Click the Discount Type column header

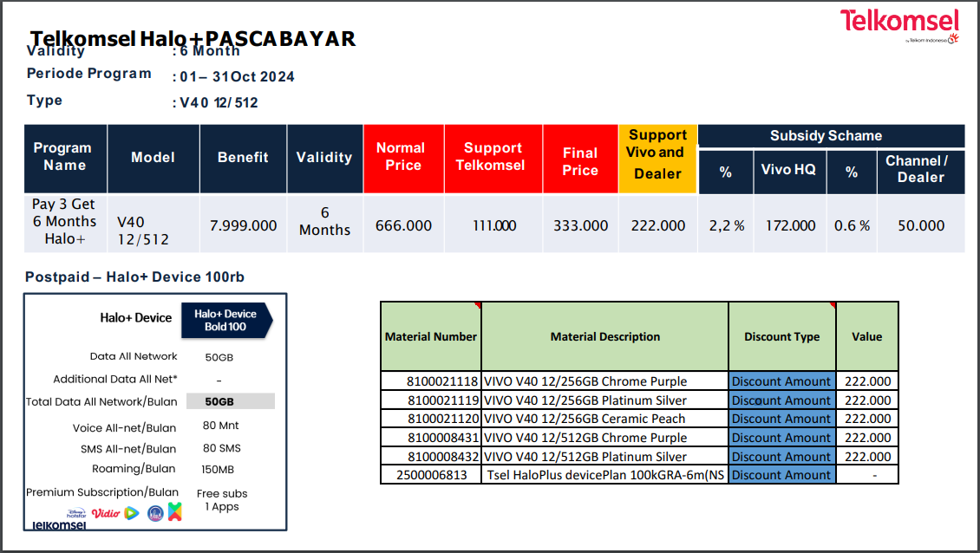tap(781, 336)
